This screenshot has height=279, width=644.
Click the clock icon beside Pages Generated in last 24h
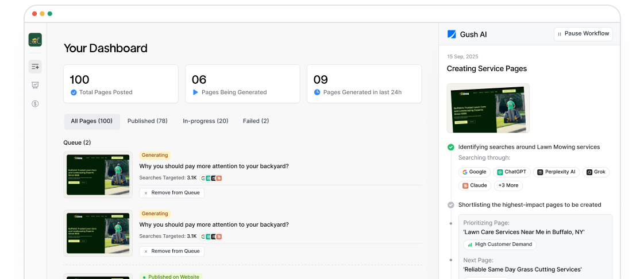click(317, 92)
